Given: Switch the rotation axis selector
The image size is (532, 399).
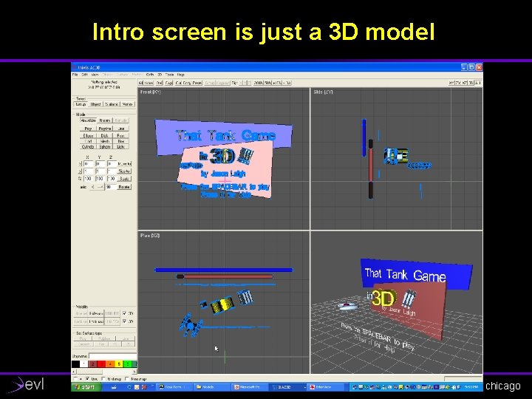Looking at the screenshot, I should coord(97,187).
